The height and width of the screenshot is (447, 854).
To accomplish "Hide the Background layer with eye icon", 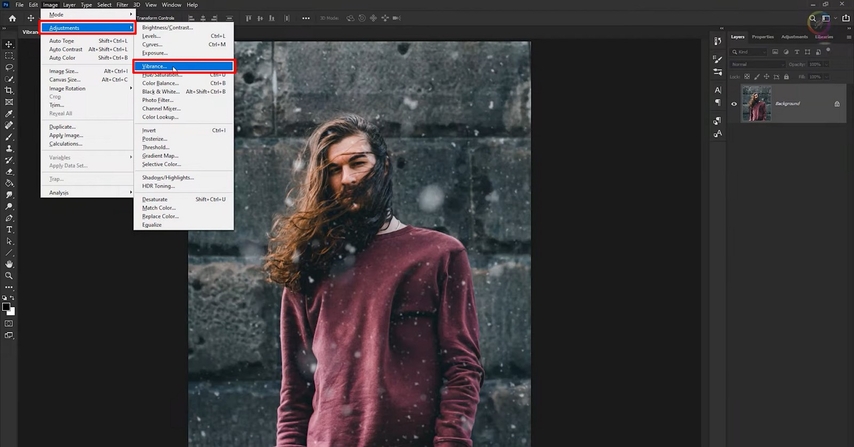I will (734, 104).
